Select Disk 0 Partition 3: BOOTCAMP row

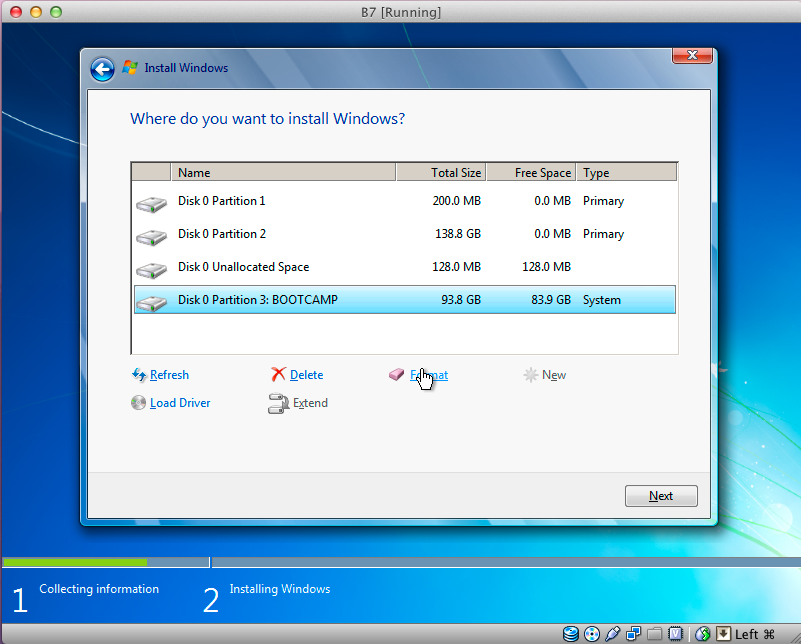pyautogui.click(x=405, y=300)
